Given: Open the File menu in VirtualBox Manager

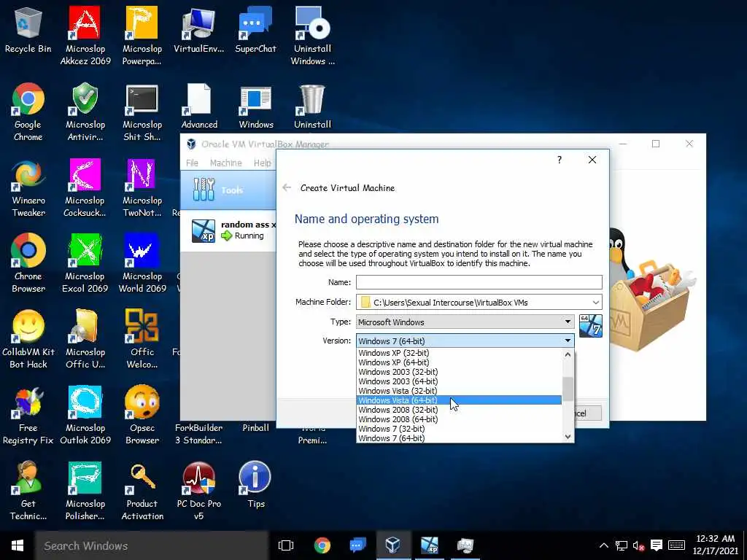Looking at the screenshot, I should [x=192, y=163].
